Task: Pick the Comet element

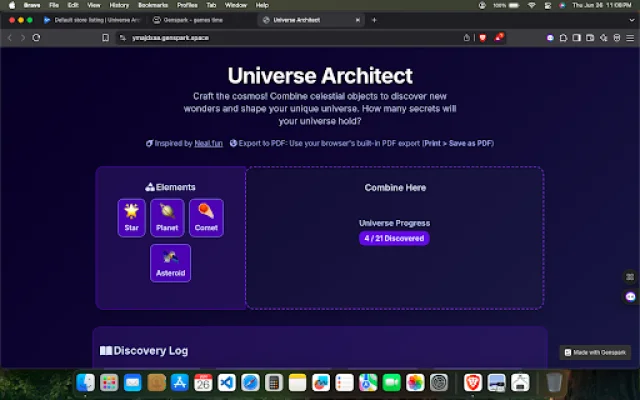Action: (206, 217)
